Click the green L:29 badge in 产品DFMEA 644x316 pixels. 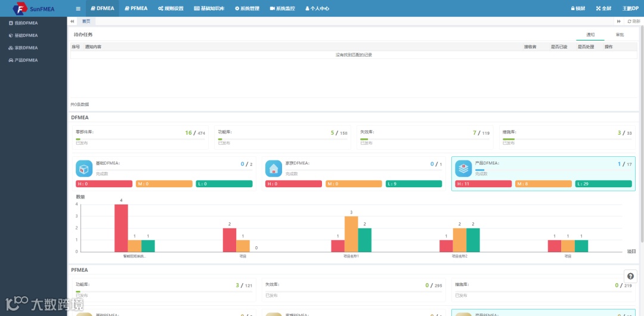click(x=603, y=184)
